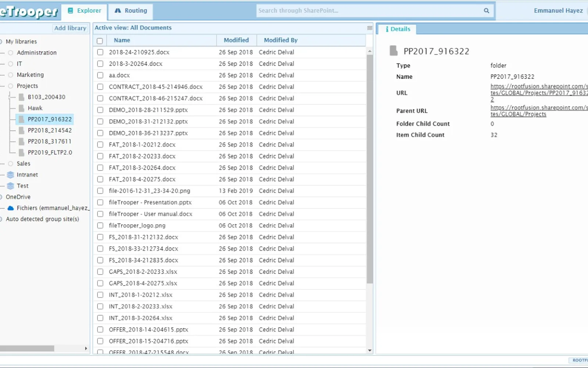Open the folder URL link
Image resolution: width=588 pixels, height=368 pixels.
pos(539,93)
